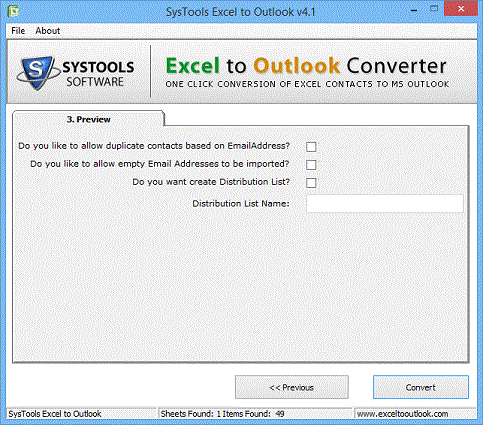Click the duplicate contacts question label

click(x=154, y=146)
